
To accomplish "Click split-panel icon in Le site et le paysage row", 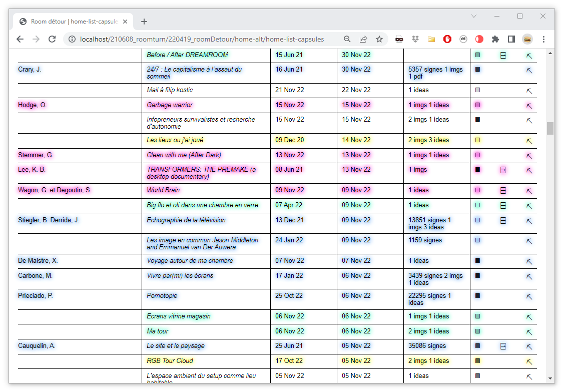I will 503,346.
